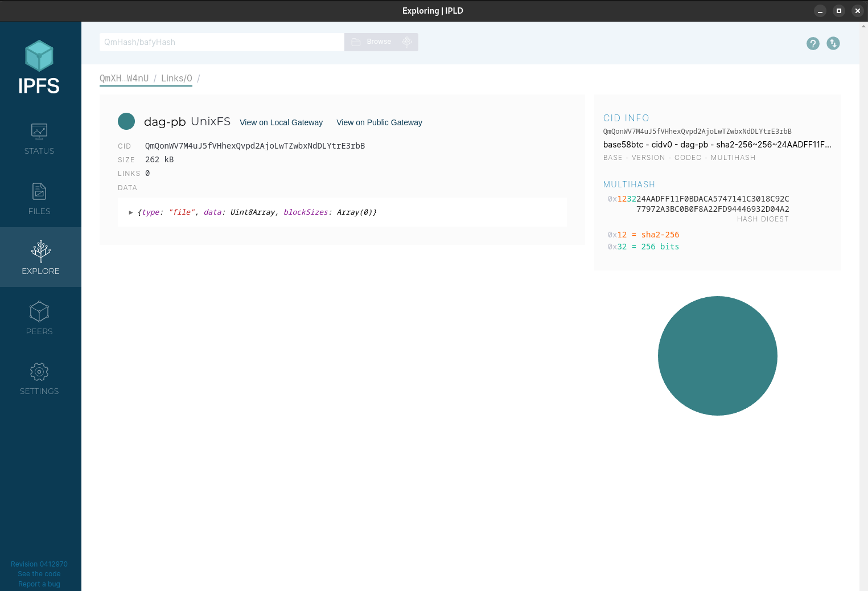Viewport: 868px width, 591px height.
Task: Click the 0x32 = 256 bits line
Action: click(644, 247)
